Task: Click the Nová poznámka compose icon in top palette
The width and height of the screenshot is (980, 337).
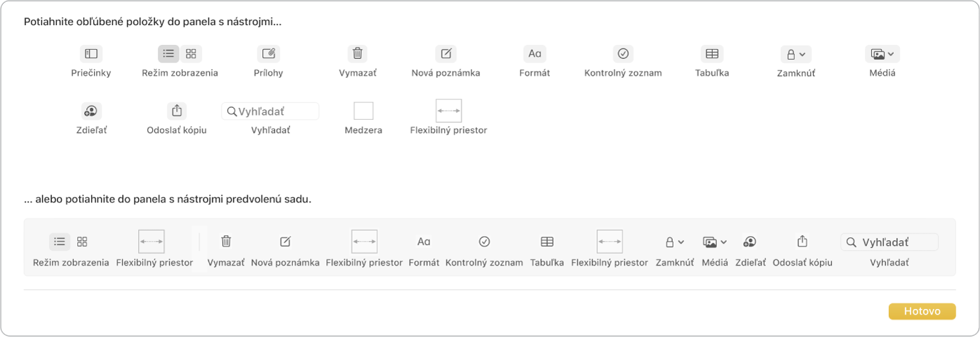Action: point(445,54)
